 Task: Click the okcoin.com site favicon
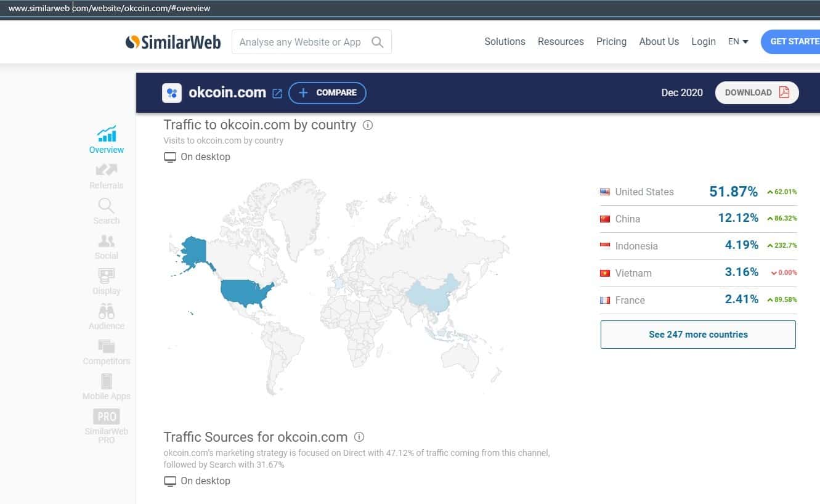(172, 93)
